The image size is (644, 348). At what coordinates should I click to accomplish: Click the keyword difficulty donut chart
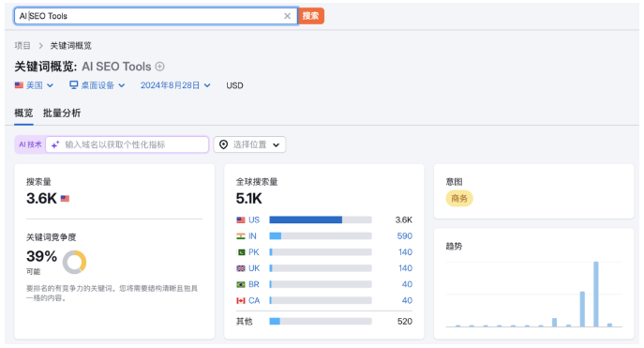click(x=74, y=262)
